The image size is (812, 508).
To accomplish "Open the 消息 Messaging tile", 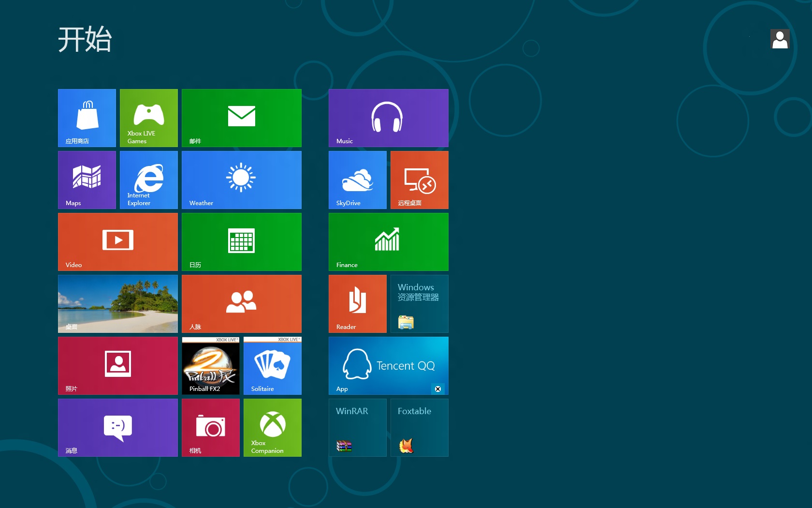I will (118, 428).
